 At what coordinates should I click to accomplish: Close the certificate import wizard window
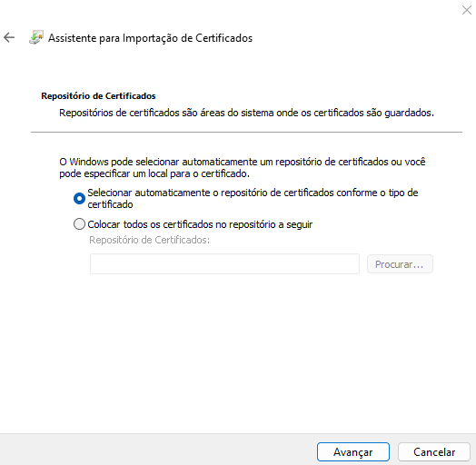(x=466, y=10)
